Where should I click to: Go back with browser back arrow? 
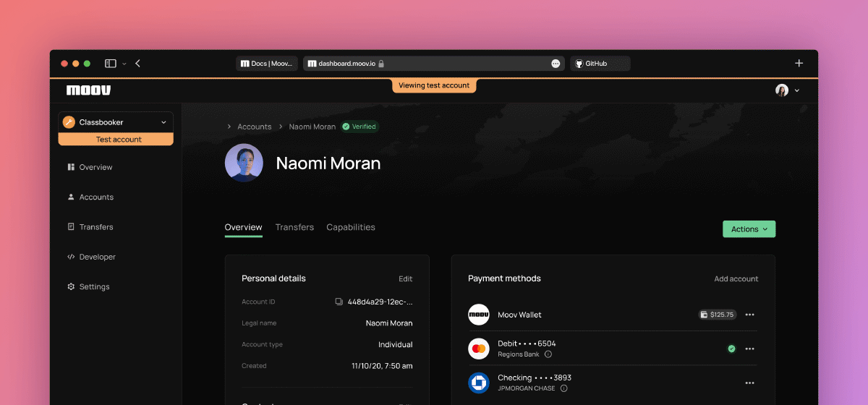tap(137, 64)
